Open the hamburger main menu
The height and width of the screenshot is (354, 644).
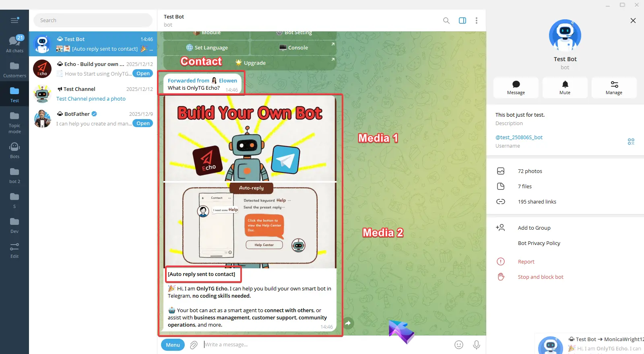14,21
